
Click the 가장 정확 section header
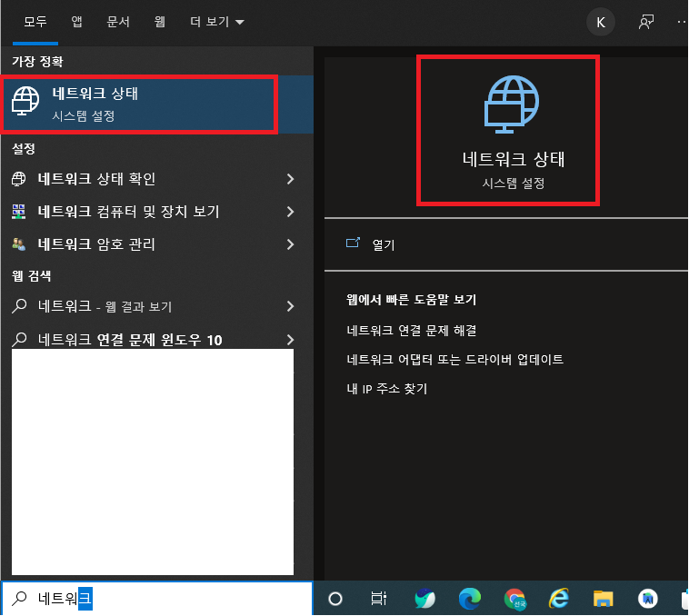(37, 61)
